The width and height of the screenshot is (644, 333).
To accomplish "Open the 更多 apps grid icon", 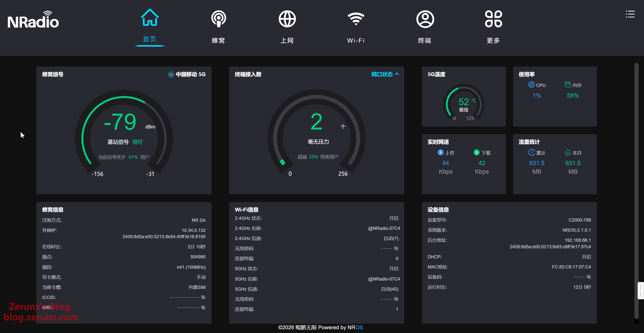I will 493,19.
